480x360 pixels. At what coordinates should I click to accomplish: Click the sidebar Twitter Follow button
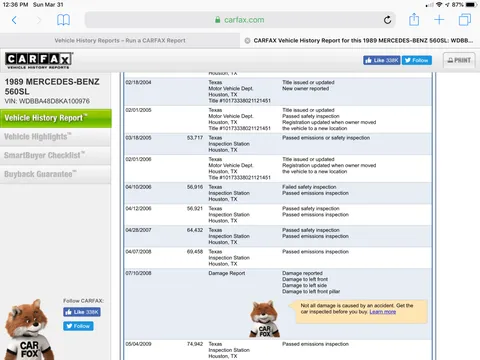78,326
